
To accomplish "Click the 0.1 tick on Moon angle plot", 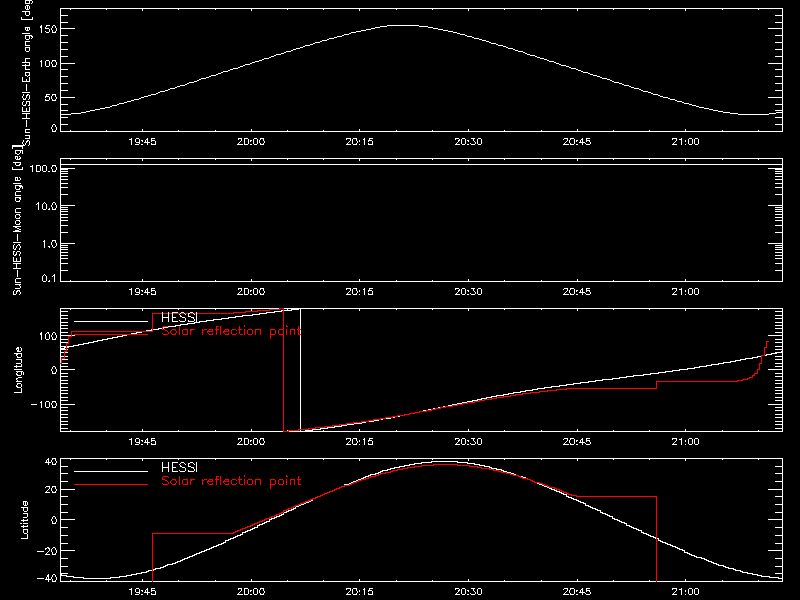I will coord(49,278).
